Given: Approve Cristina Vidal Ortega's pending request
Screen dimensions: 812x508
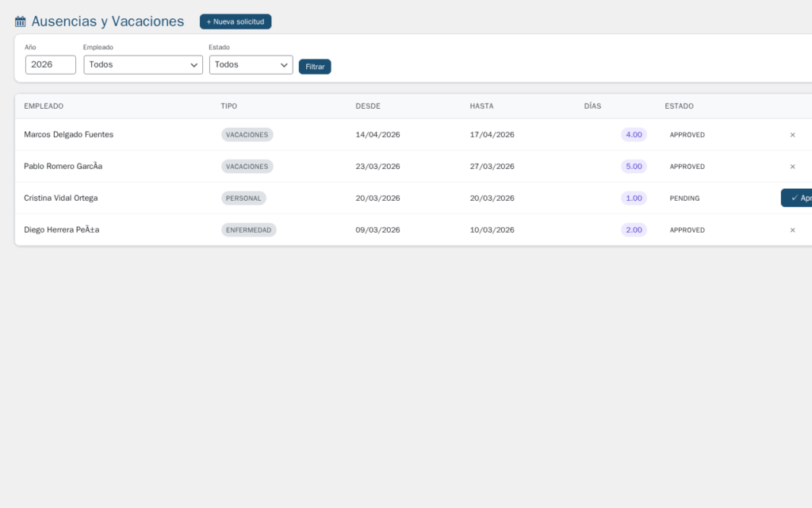Looking at the screenshot, I should [797, 198].
